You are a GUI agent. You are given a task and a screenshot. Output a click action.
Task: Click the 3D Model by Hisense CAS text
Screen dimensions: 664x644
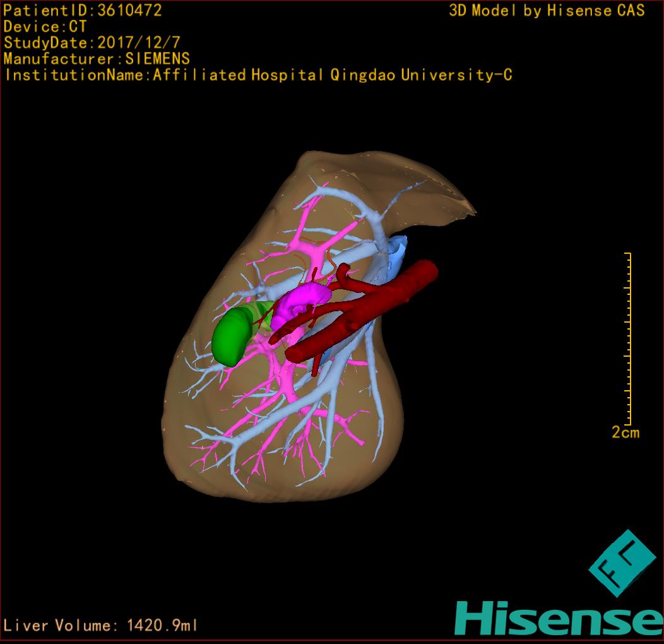pyautogui.click(x=547, y=11)
